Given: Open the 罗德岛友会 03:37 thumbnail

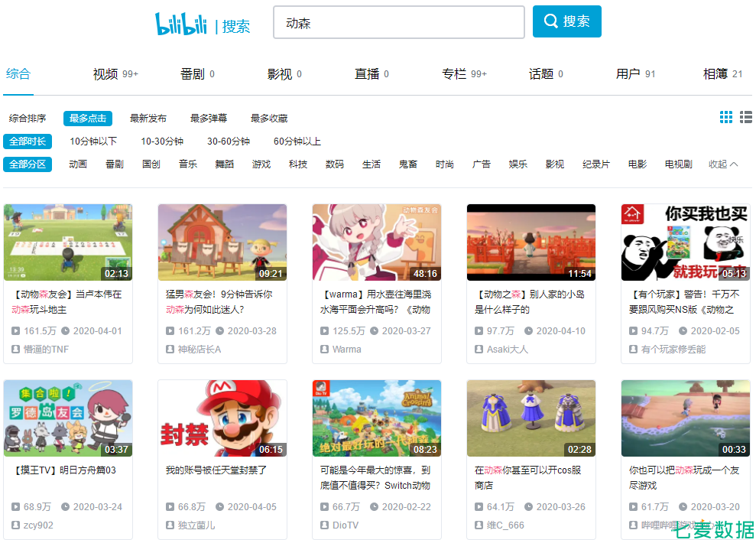Looking at the screenshot, I should [68, 418].
